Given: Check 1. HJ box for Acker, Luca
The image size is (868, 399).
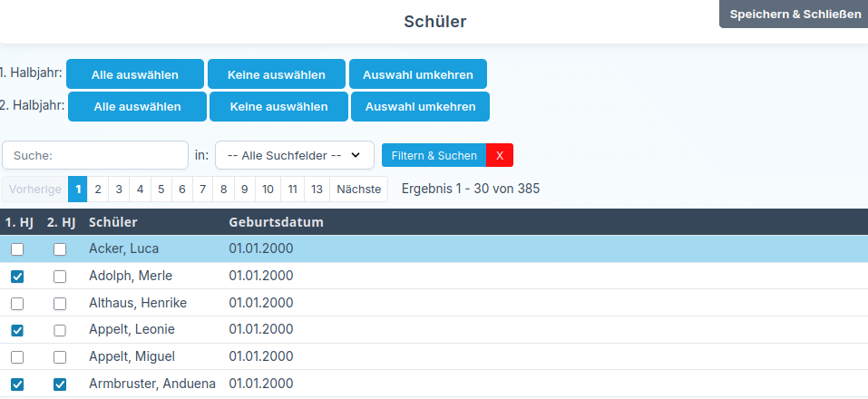Looking at the screenshot, I should click(x=17, y=249).
